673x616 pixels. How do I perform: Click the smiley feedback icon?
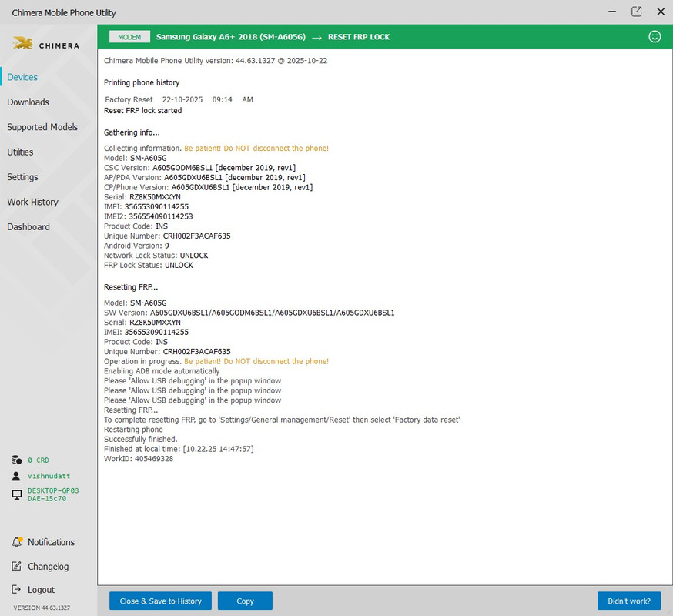pos(655,36)
